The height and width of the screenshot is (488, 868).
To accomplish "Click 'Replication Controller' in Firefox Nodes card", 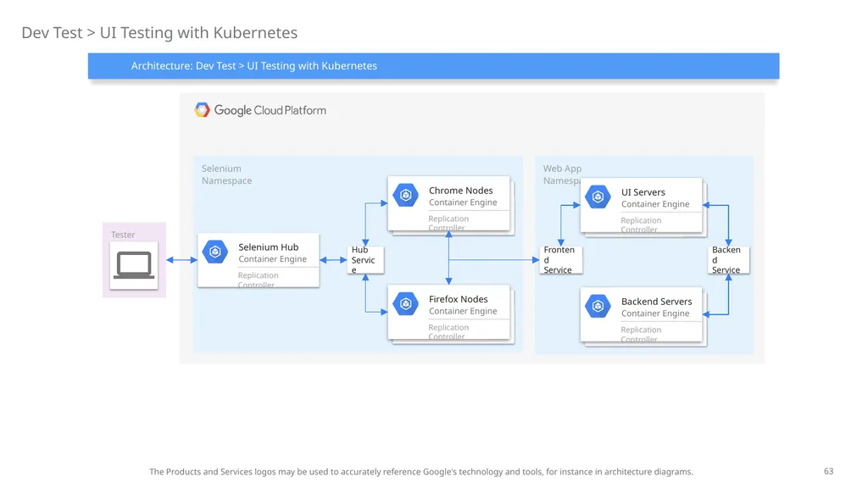I will [x=448, y=331].
